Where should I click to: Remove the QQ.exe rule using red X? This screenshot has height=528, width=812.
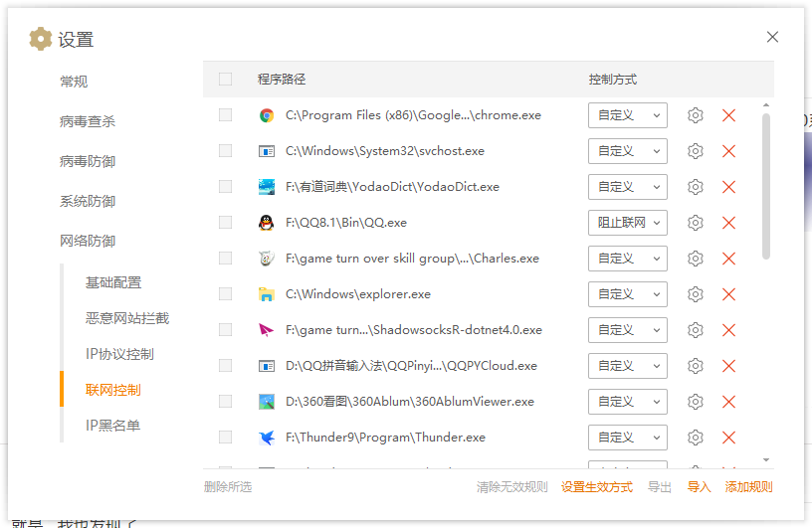[728, 223]
